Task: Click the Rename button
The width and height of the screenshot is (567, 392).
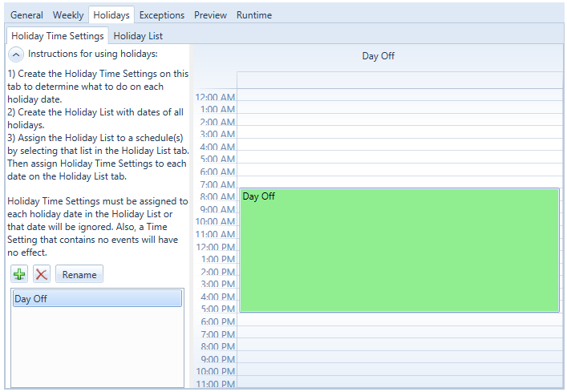Action: pyautogui.click(x=79, y=274)
